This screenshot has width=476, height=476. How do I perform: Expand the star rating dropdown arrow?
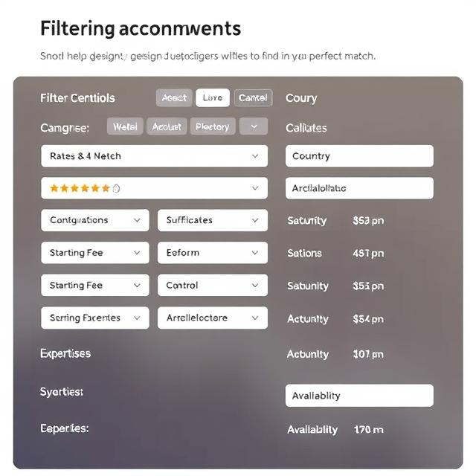tap(255, 188)
